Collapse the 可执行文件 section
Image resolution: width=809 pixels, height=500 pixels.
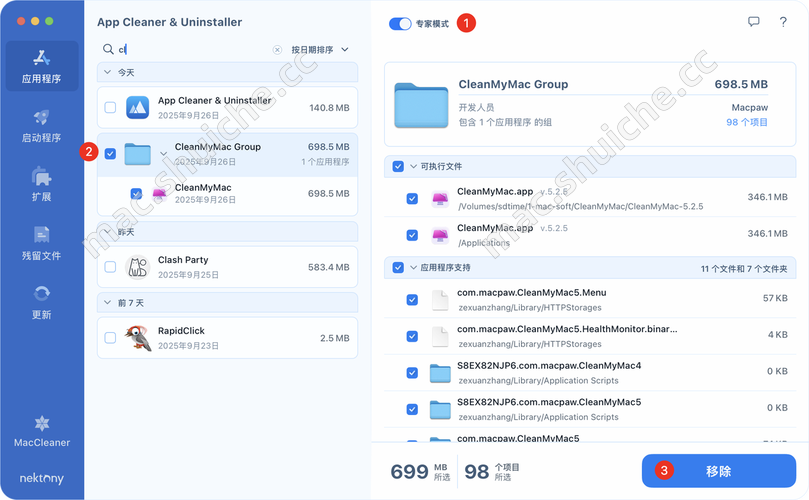399,166
